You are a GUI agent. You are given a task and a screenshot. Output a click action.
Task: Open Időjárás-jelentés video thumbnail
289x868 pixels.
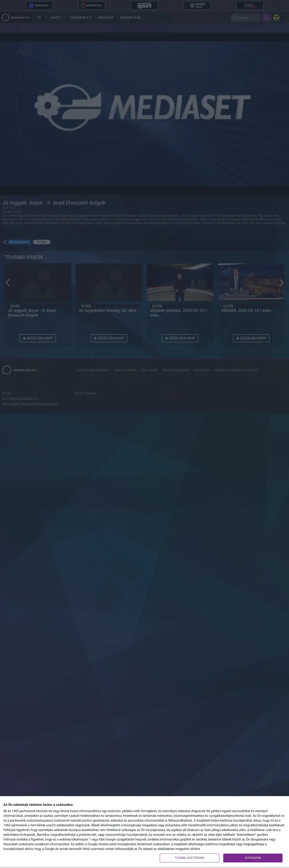[180, 282]
